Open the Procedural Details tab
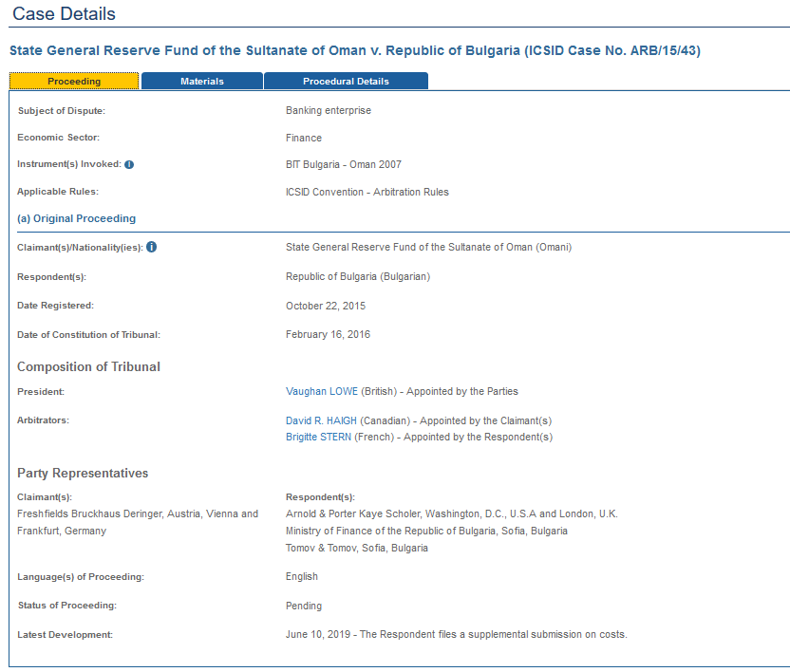 click(346, 82)
